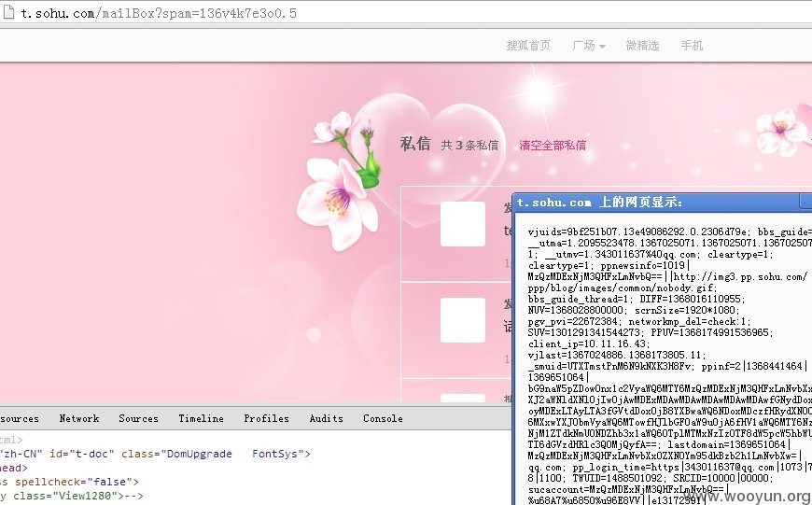Select the first message's avatar thumbnail
Screen dimensions: 812x505
pos(462,224)
